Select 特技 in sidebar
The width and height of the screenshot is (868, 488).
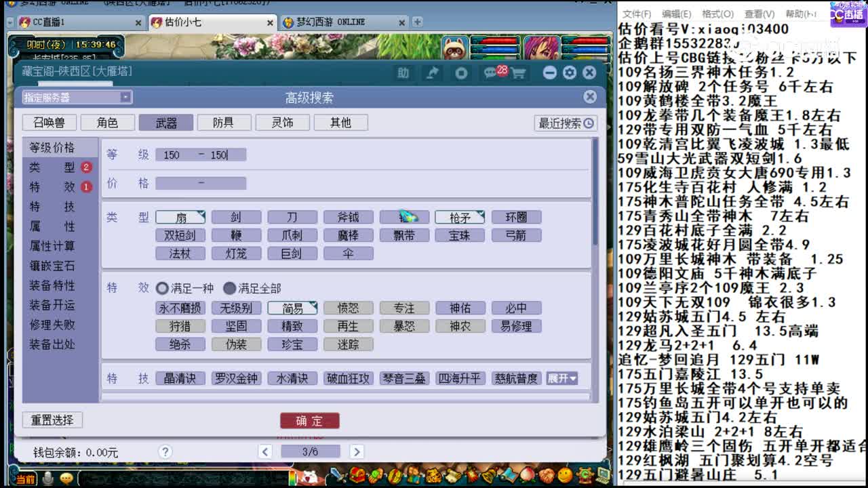pyautogui.click(x=52, y=207)
